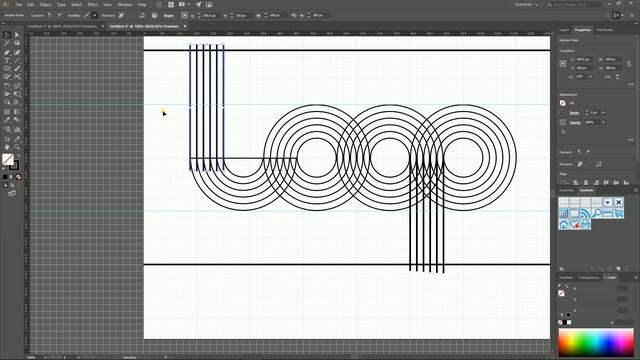Select the Hand tool
The image size is (640, 360).
click(x=7, y=147)
